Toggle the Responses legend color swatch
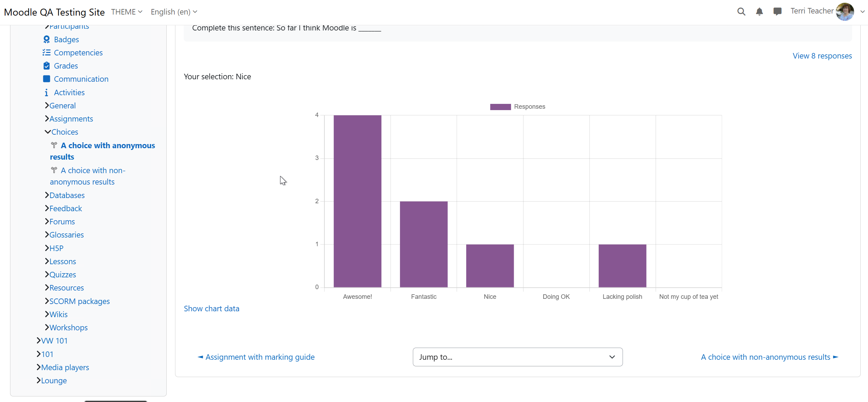 click(x=500, y=107)
